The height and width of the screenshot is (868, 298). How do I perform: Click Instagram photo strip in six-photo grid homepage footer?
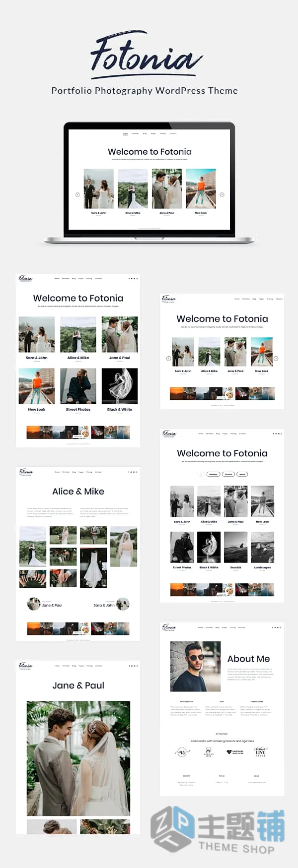tap(78, 432)
